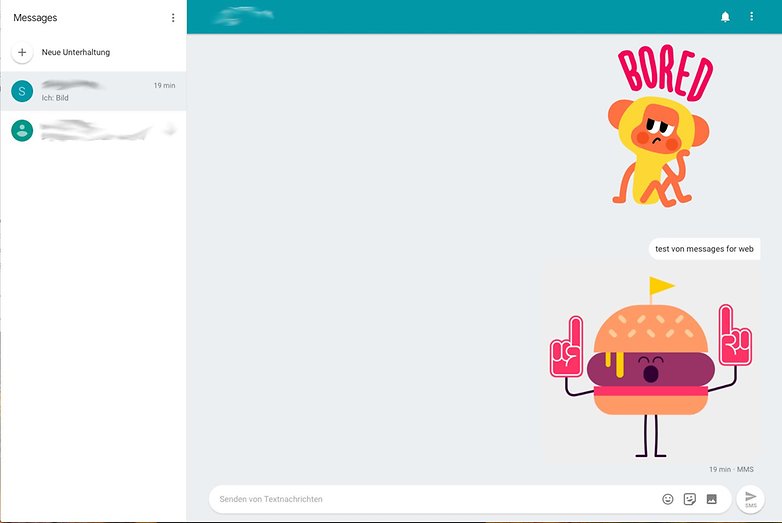
Task: Click the '19 min · MMS' timestamp
Action: [x=731, y=469]
